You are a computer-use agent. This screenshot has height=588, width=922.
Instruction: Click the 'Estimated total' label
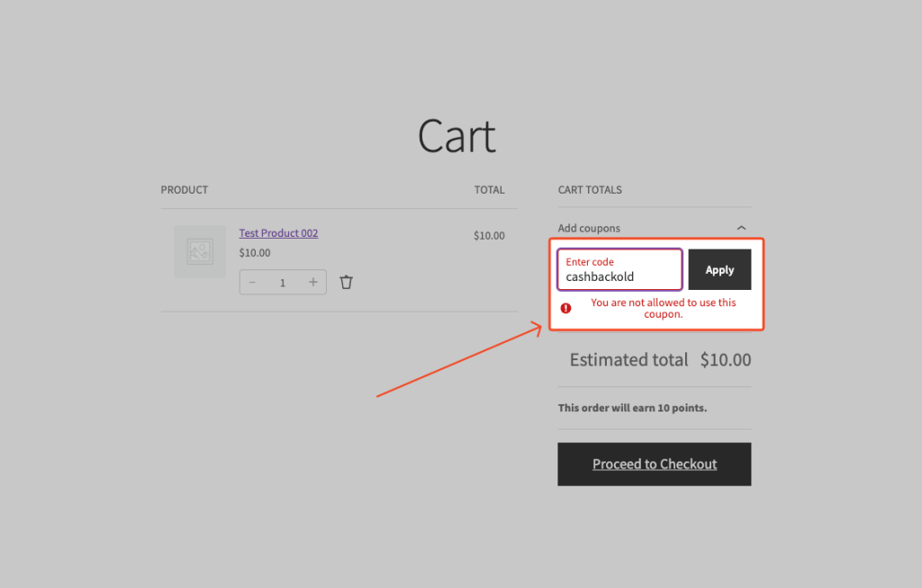628,360
